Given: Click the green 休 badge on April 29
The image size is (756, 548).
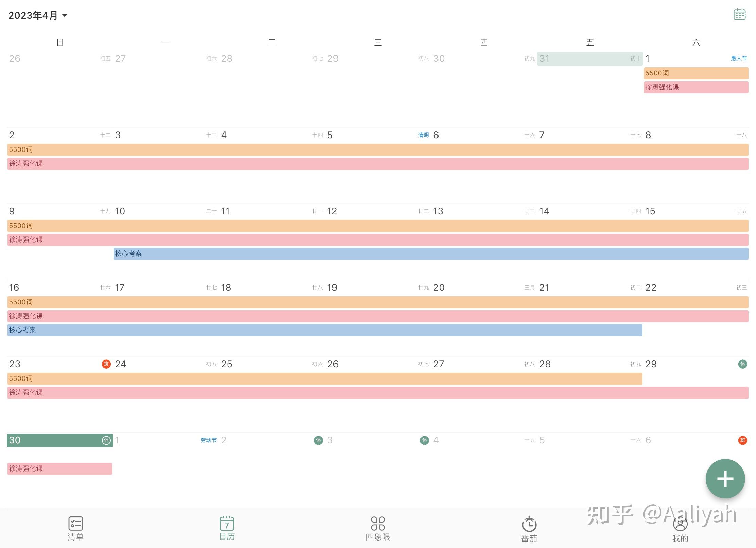Looking at the screenshot, I should [x=742, y=364].
